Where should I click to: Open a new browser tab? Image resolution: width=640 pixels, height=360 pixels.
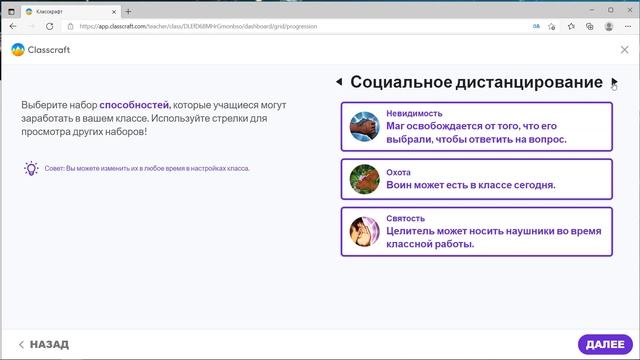point(128,11)
